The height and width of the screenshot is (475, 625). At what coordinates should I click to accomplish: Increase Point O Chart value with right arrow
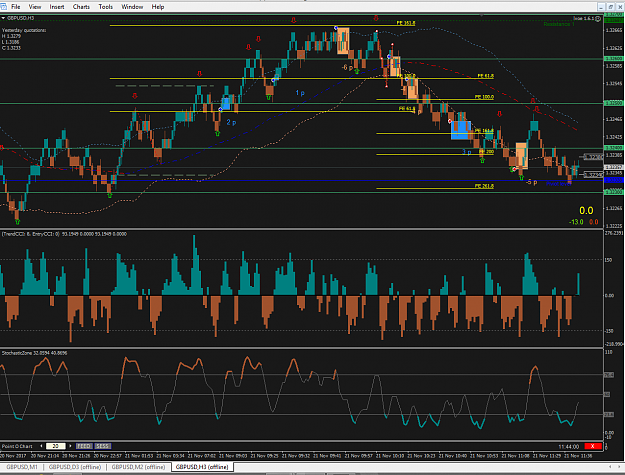pyautogui.click(x=71, y=446)
